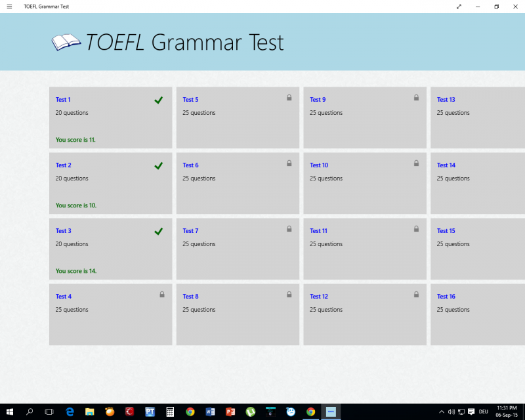Pick Test 12
The height and width of the screenshot is (420, 525).
click(x=365, y=314)
